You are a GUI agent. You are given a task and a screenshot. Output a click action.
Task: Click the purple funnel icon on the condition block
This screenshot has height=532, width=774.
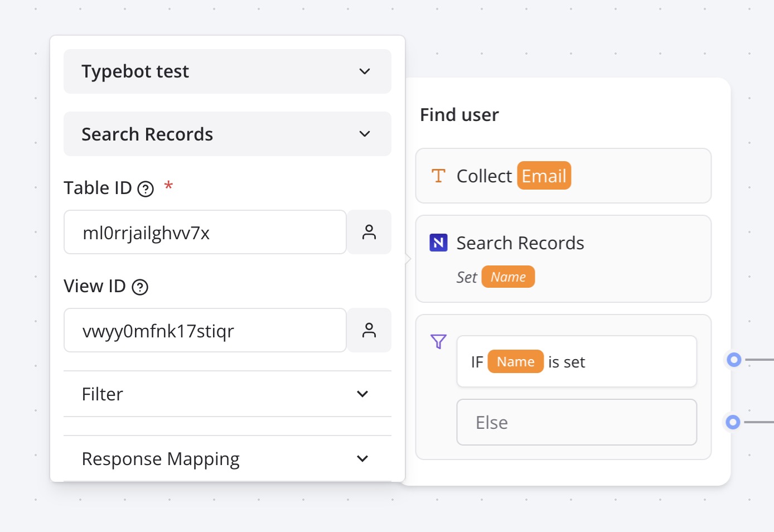pyautogui.click(x=439, y=342)
